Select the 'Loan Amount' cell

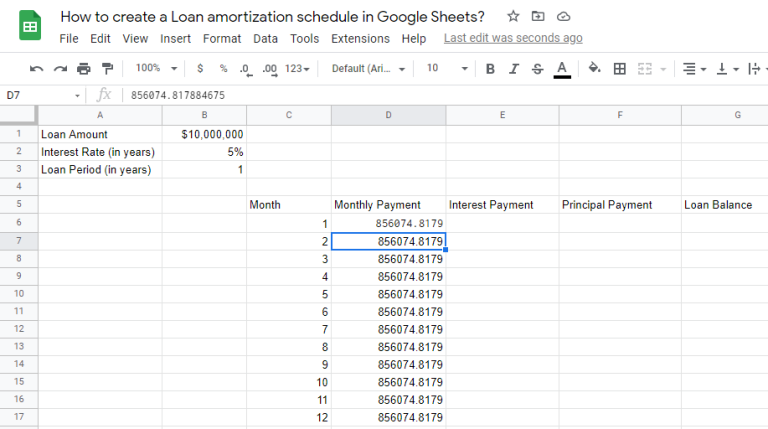pos(100,134)
